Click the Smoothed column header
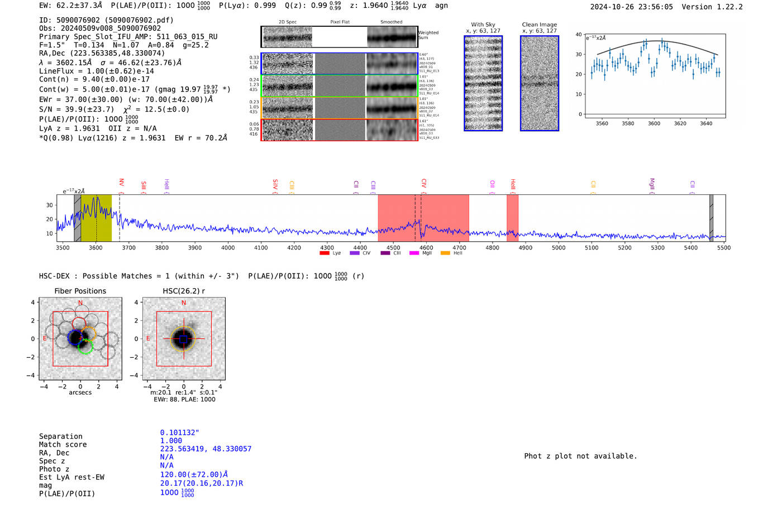 [392, 22]
